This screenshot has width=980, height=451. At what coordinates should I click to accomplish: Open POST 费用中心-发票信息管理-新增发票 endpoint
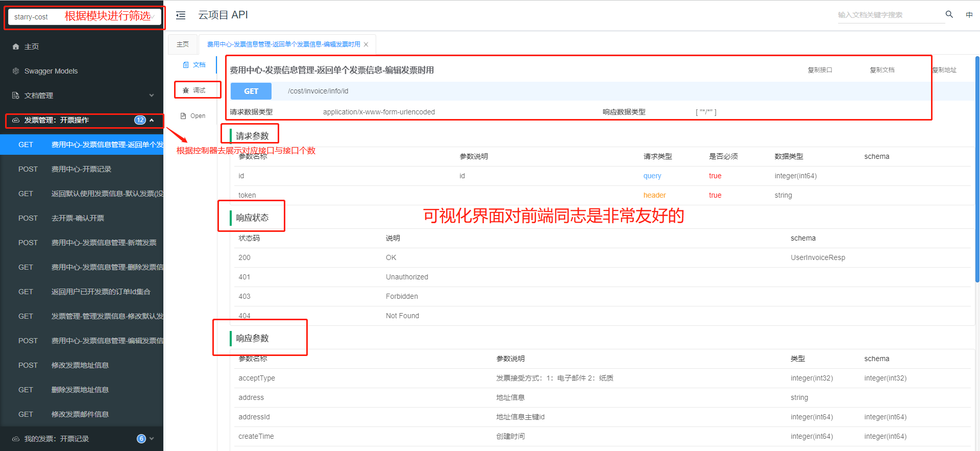point(82,243)
